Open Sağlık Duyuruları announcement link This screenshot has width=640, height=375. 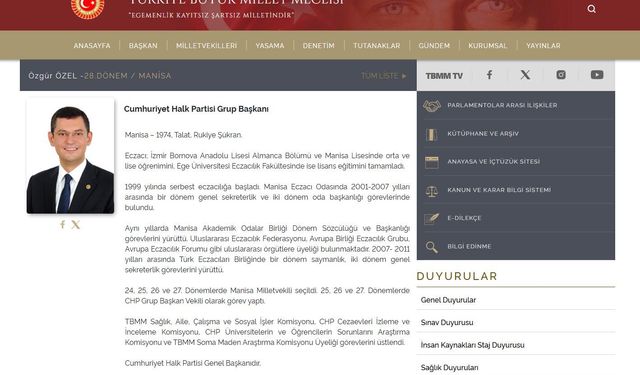449,368
